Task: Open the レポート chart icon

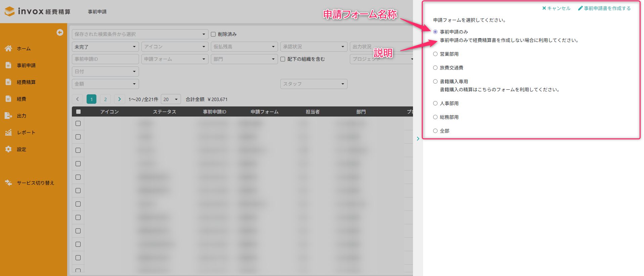Action: (x=8, y=132)
